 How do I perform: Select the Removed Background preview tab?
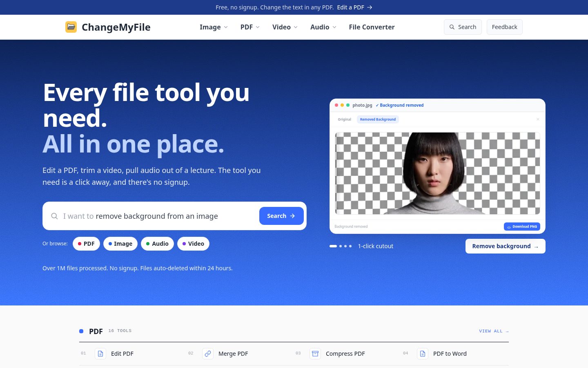(x=378, y=119)
